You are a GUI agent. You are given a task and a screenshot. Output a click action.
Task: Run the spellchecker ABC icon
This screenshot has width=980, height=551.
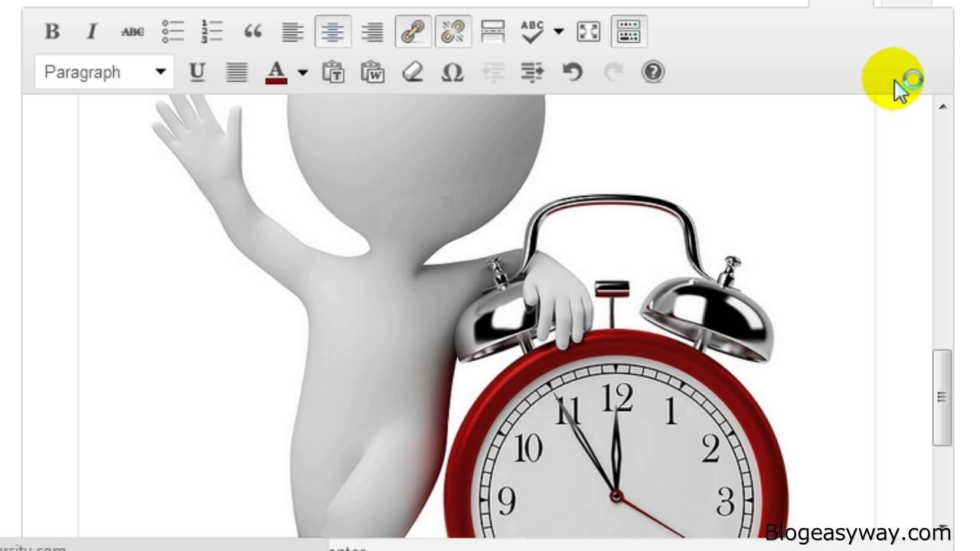click(x=531, y=31)
